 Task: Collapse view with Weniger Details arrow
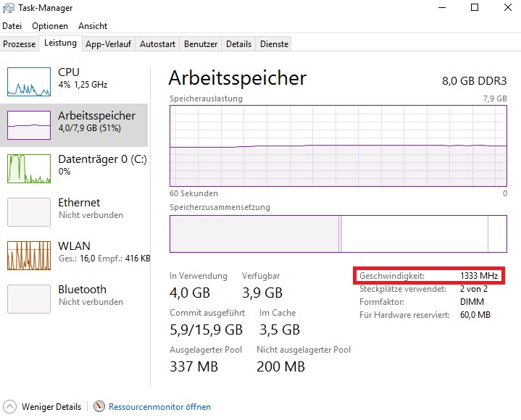[x=10, y=407]
